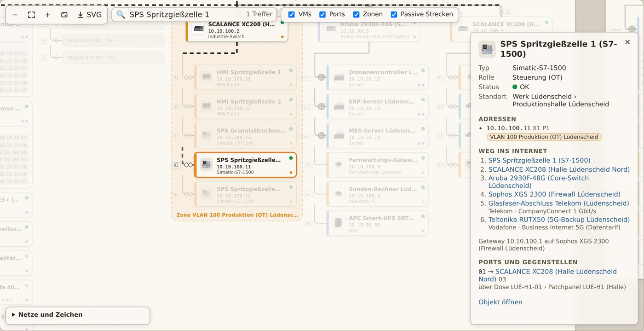Image resolution: width=644 pixels, height=331 pixels.
Task: Click the highlighted SPS Spritzgießzelle 10.10.100.11 icon
Action: click(x=207, y=164)
